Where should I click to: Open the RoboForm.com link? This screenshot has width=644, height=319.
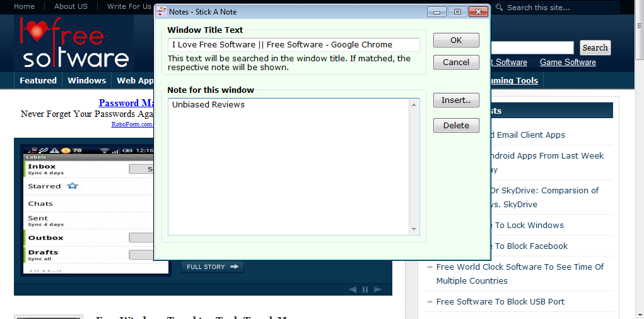pos(132,124)
